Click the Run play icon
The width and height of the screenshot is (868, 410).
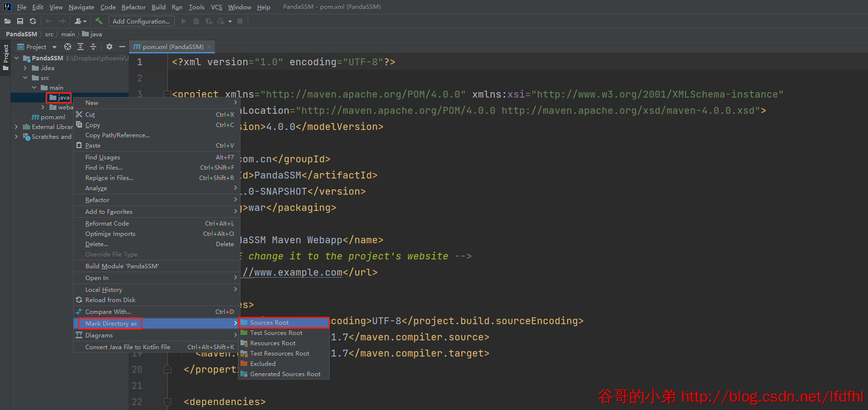[184, 21]
